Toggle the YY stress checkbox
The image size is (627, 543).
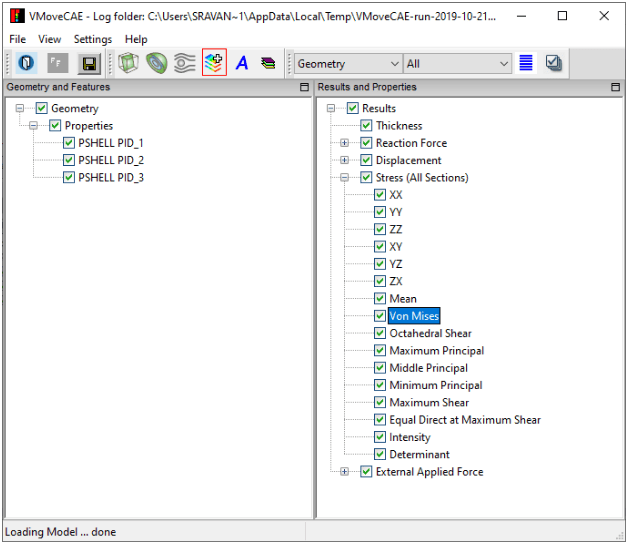click(380, 212)
